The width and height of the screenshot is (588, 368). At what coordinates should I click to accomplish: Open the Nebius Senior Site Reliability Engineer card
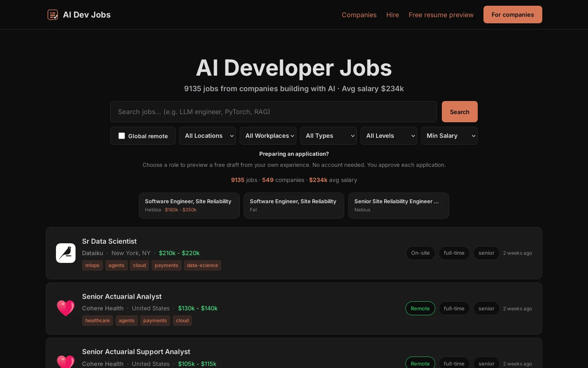coord(399,206)
